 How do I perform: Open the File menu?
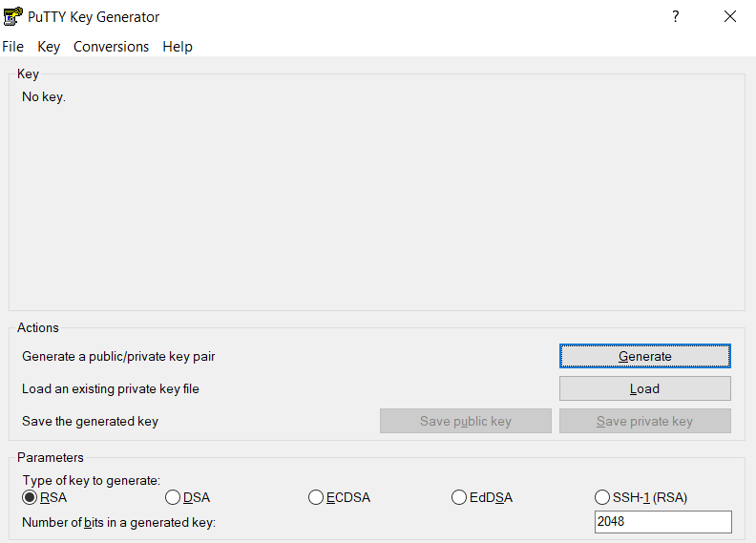click(13, 47)
